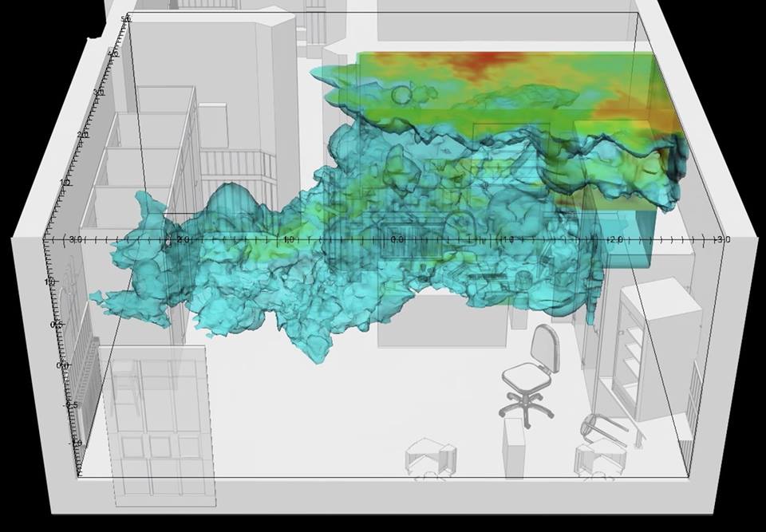Click the 3.0 label at right axis end
Viewport: 766px width, 532px height.
coord(721,239)
